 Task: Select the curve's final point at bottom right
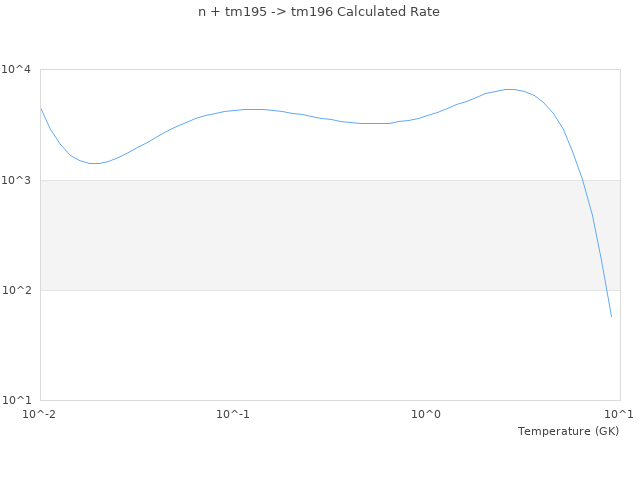pos(611,317)
